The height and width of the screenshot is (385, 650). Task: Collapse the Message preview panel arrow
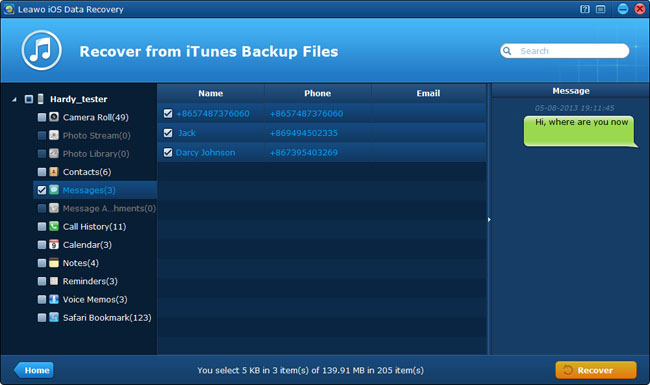click(x=489, y=220)
